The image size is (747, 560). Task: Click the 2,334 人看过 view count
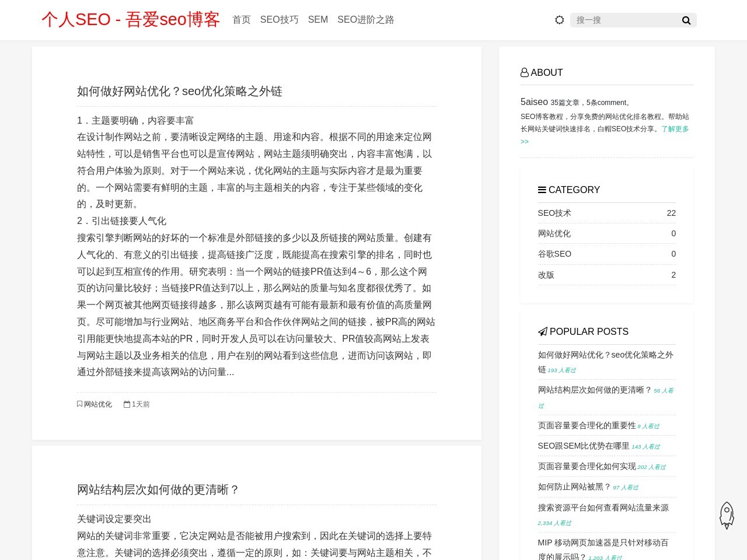(554, 523)
